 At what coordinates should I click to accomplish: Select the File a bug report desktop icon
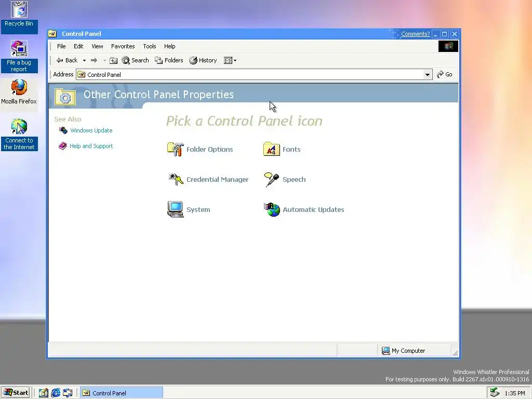point(19,56)
